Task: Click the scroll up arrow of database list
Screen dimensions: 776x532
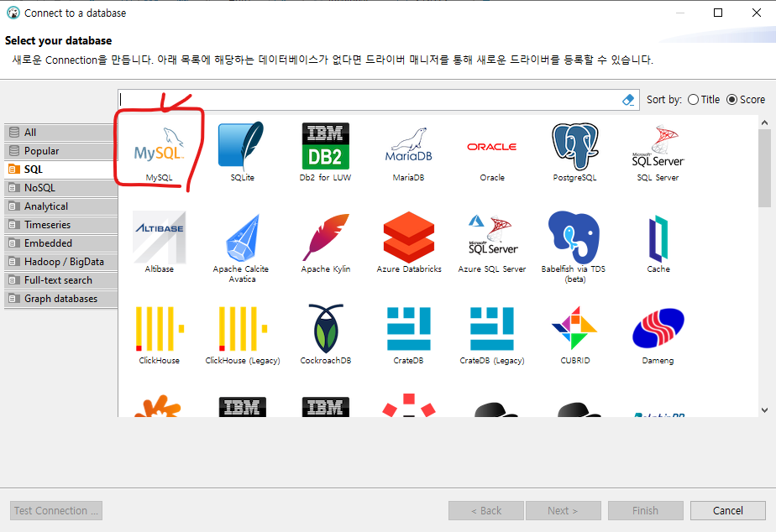Action: point(764,123)
